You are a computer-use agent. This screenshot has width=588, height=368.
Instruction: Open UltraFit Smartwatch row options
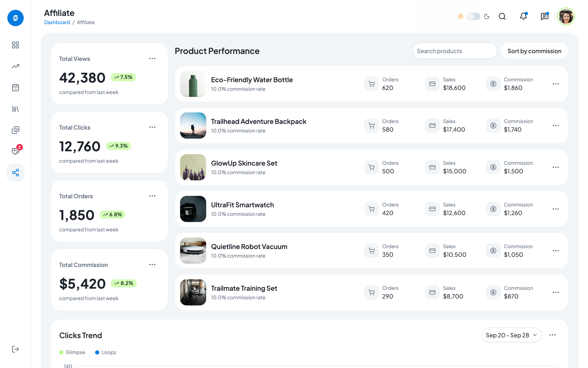coord(556,209)
